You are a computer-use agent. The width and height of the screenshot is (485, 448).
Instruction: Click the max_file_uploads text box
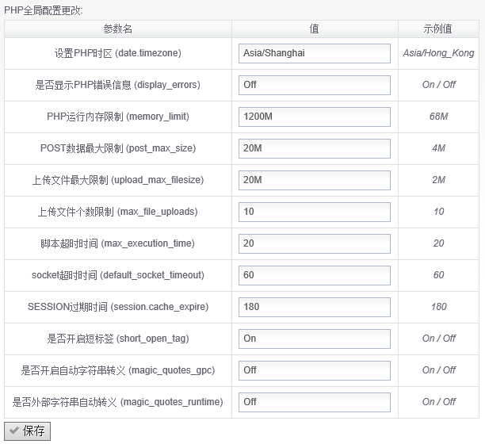pos(314,212)
